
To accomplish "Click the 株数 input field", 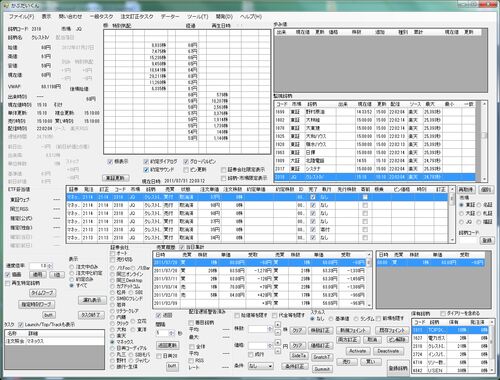I will tap(258, 329).
